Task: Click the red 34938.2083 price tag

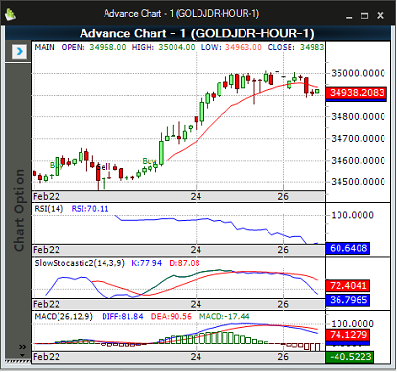Action: pos(356,93)
